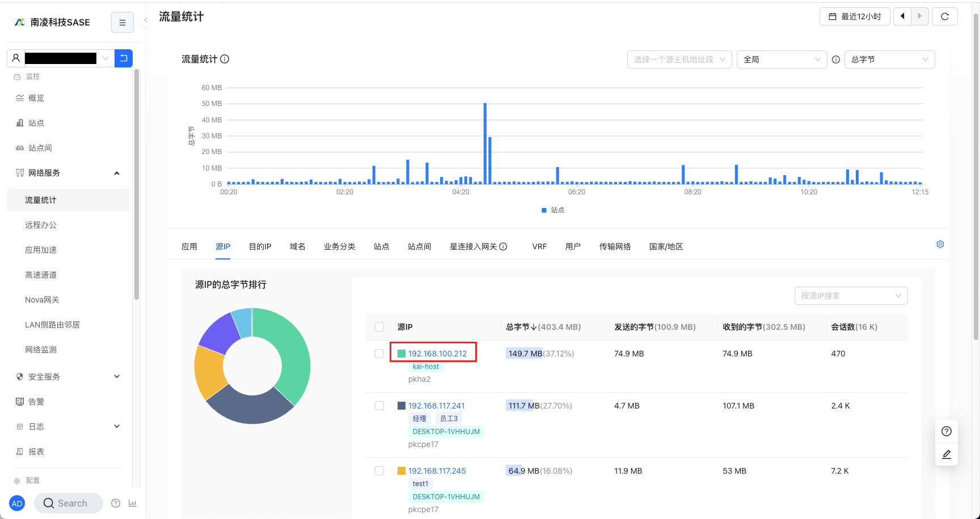The image size is (980, 519).
Task: Switch to the 域名 tab
Action: pos(298,246)
